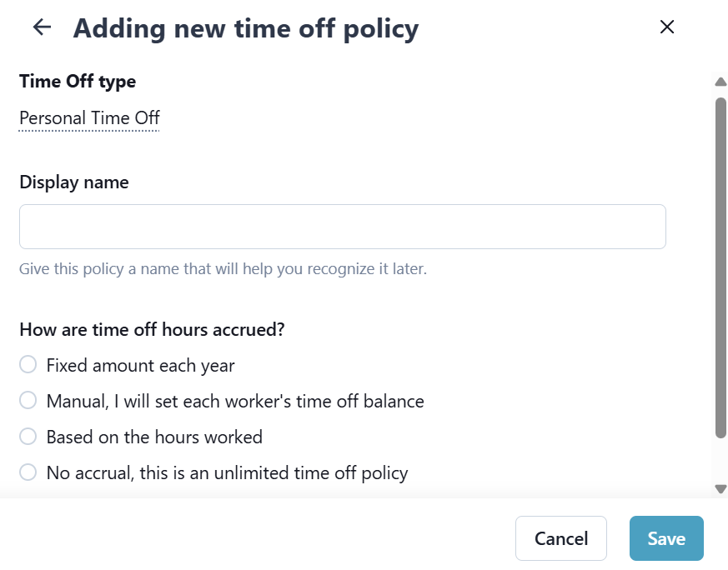
Task: Select the 'Based on the hours worked' radio button
Action: pos(28,437)
